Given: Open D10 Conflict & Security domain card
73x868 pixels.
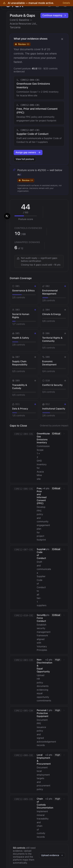Looking at the screenshot, I should 54,388.
